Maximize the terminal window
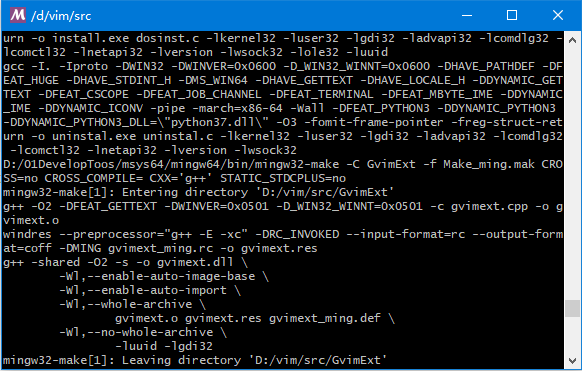The image size is (582, 371). (512, 15)
